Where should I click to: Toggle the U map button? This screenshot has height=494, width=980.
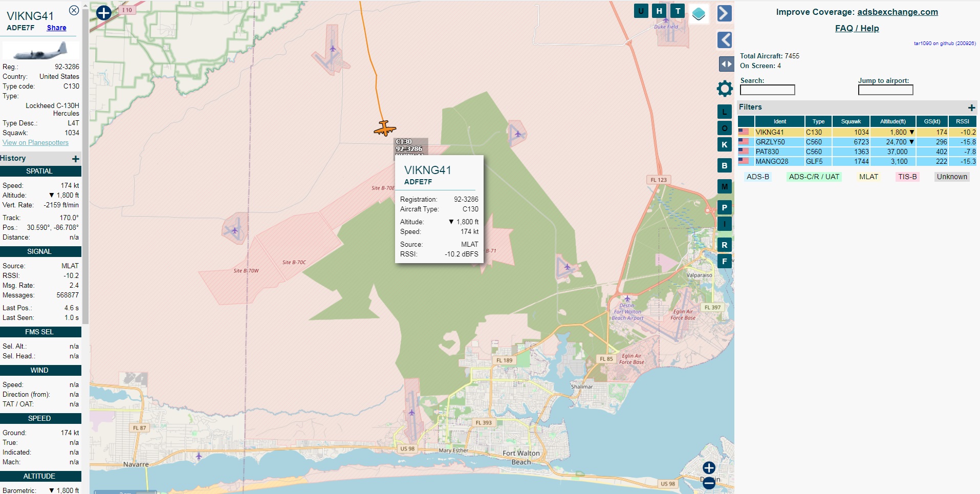pos(641,11)
